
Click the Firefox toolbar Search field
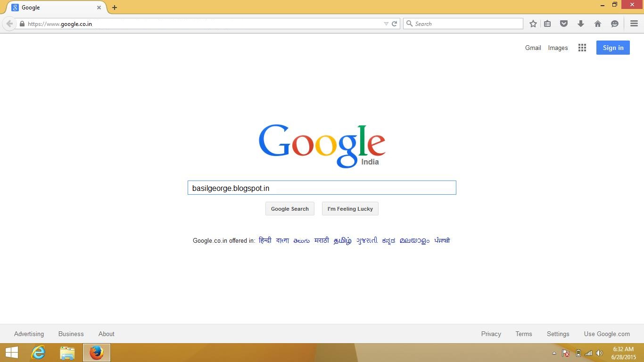pyautogui.click(x=463, y=24)
